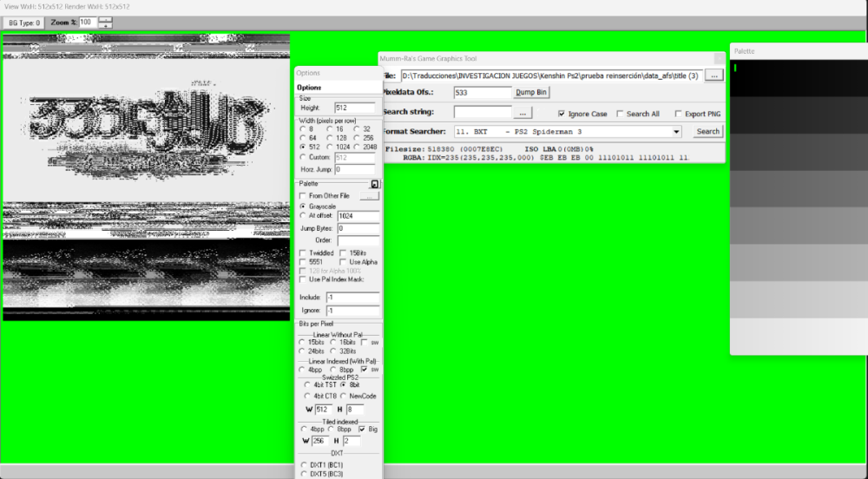Select 4bit CT8 swizzled PS2 mode
Viewport: 868px width, 479px height.
[307, 396]
